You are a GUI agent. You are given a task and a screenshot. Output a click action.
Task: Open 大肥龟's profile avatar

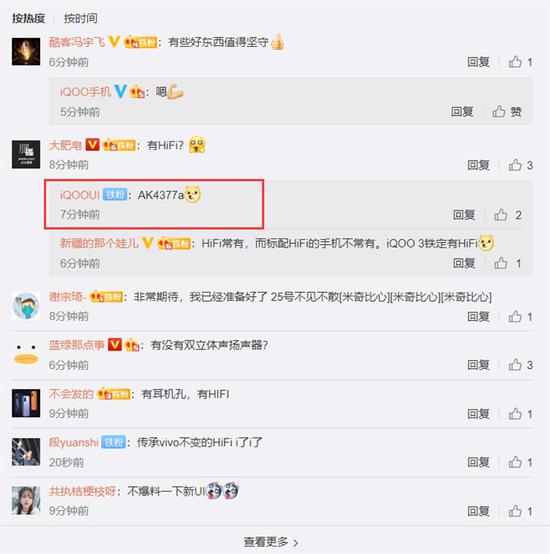(x=26, y=154)
